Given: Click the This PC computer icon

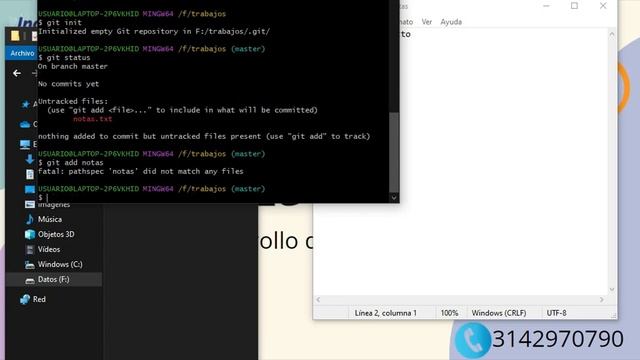Looking at the screenshot, I should 25,144.
